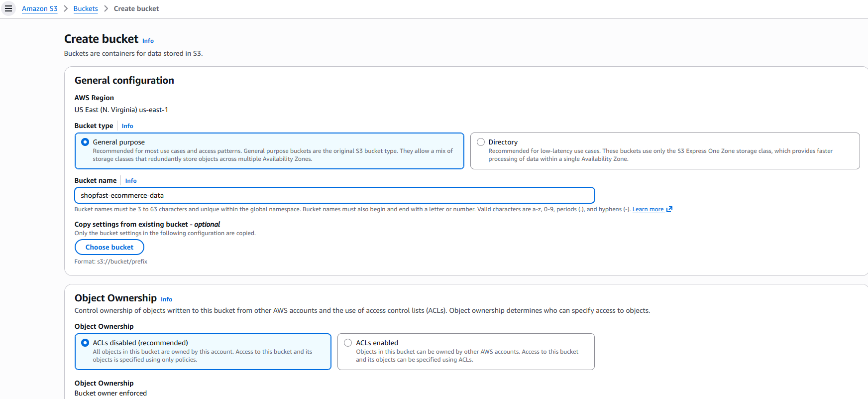Open Info link beside Bucket type

pyautogui.click(x=127, y=126)
